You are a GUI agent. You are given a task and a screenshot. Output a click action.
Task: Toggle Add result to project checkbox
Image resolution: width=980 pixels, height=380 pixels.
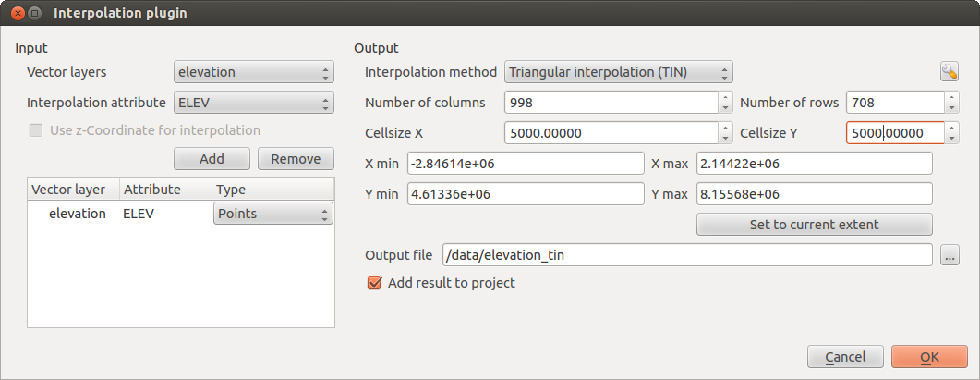coord(374,283)
